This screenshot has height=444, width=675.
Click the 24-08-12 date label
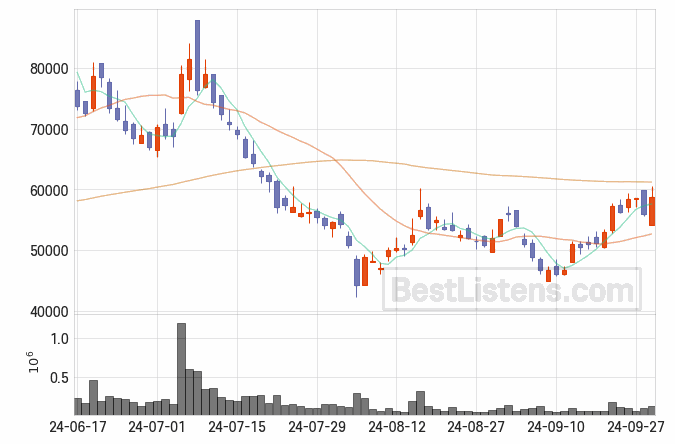[x=397, y=427]
